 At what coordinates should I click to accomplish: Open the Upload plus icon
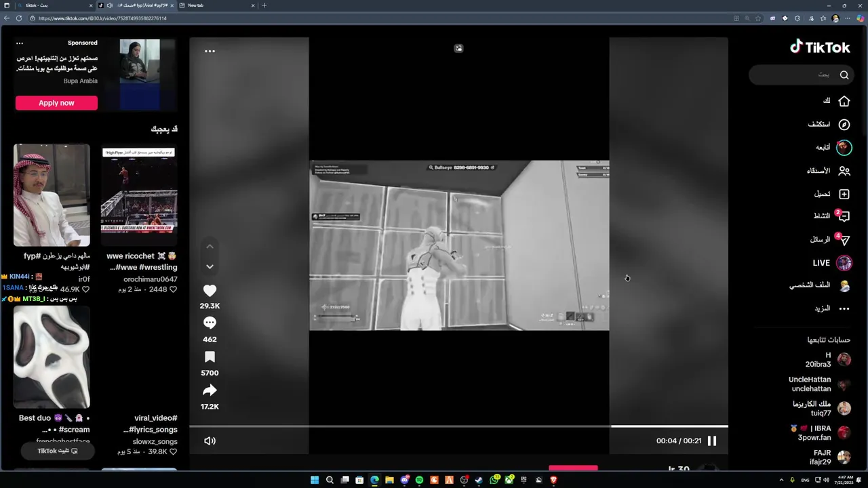844,194
